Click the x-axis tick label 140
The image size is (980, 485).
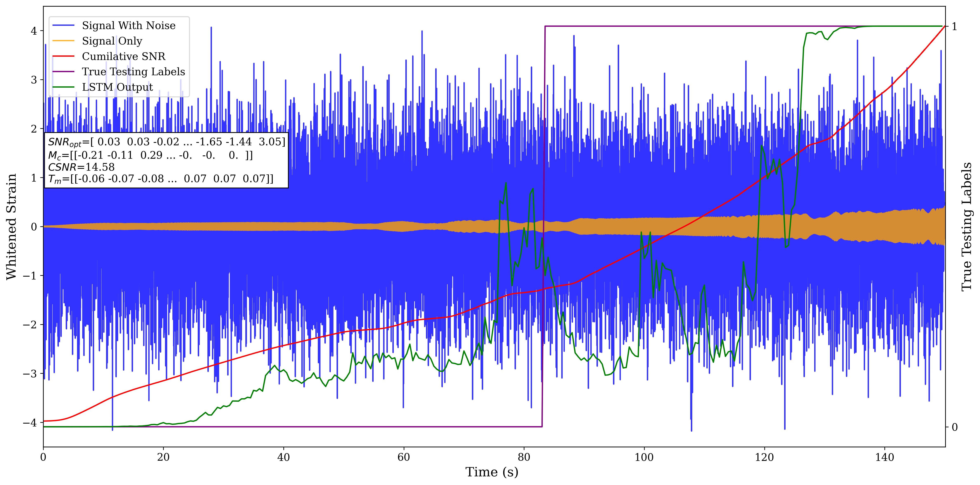884,457
